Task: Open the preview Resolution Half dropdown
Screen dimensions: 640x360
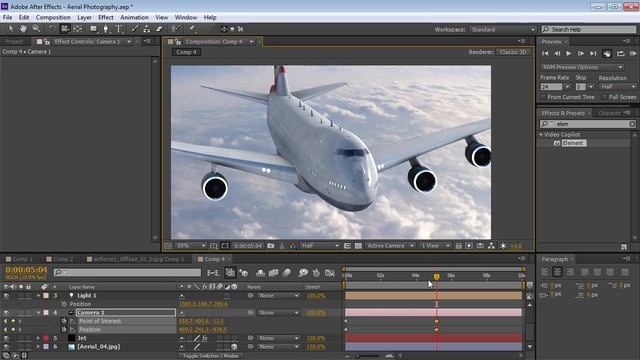Action: (x=618, y=87)
